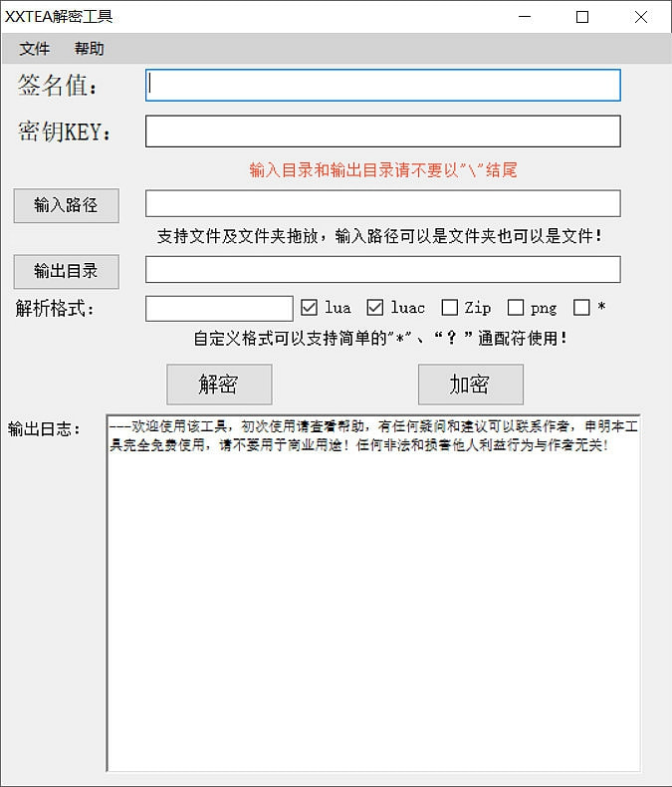Open the 帮助 menu
This screenshot has height=787, width=672.
(x=90, y=49)
